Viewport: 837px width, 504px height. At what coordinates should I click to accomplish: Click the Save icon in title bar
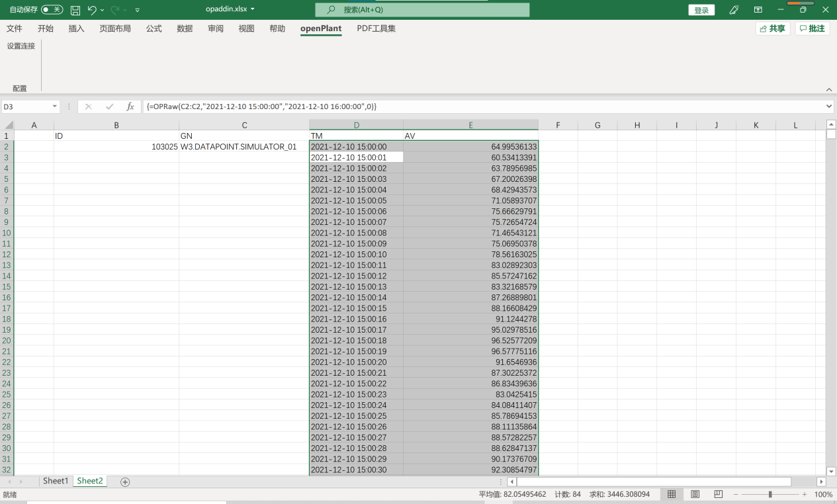tap(75, 10)
